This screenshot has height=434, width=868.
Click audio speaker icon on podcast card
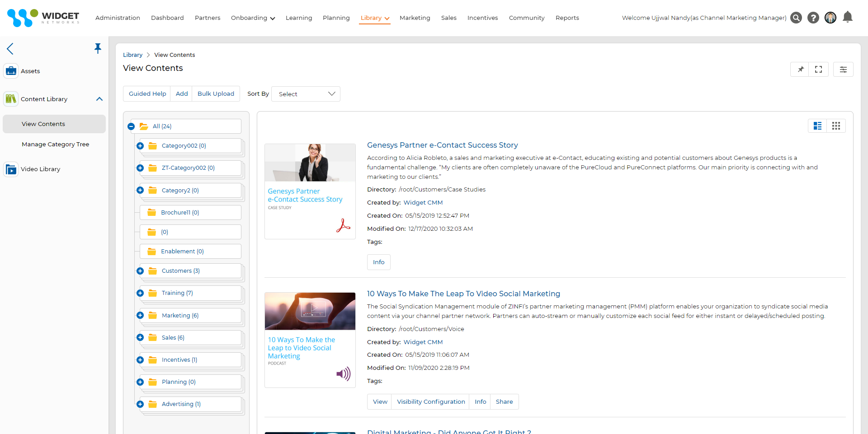point(344,373)
